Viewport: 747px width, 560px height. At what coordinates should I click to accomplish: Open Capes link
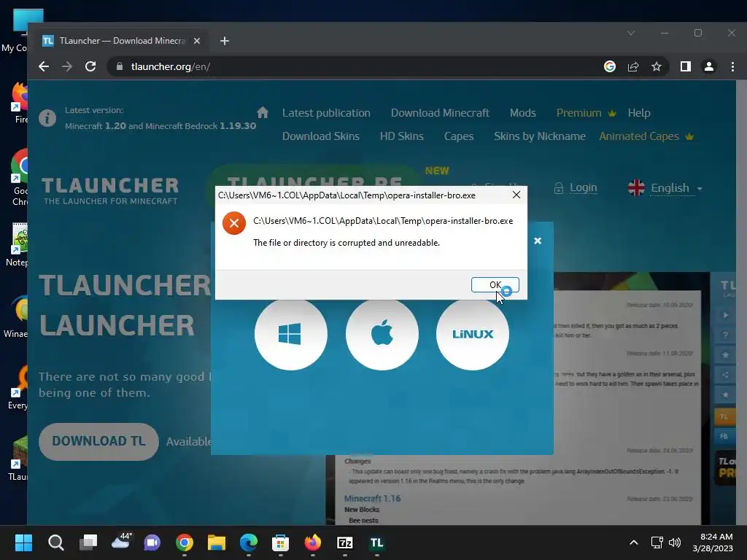(x=459, y=136)
